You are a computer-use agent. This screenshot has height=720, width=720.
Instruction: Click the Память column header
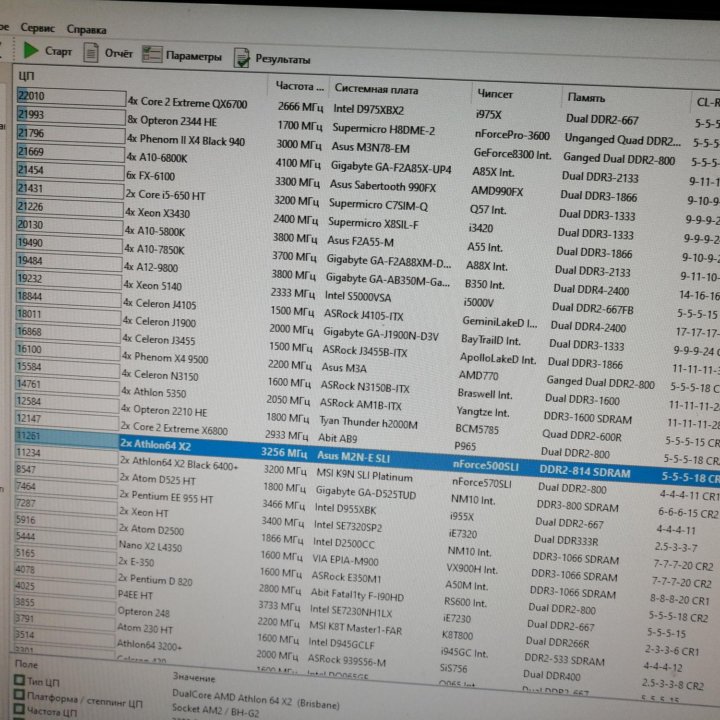pos(586,98)
